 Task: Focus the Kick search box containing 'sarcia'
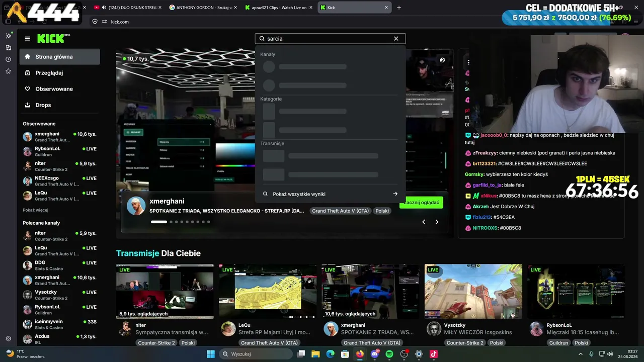pos(330,39)
